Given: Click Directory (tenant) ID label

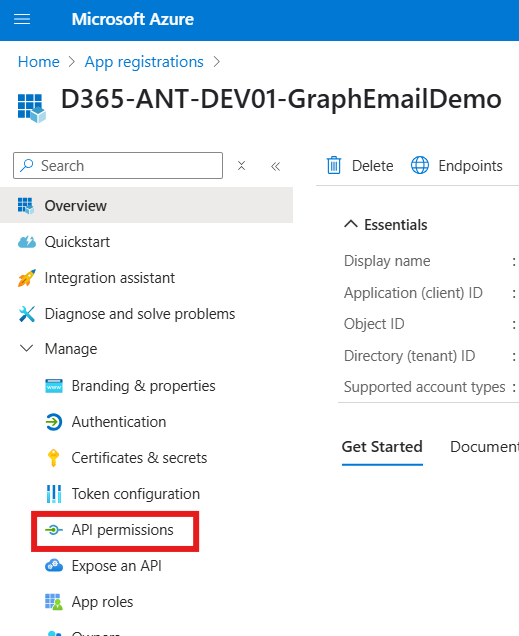Looking at the screenshot, I should click(410, 356).
